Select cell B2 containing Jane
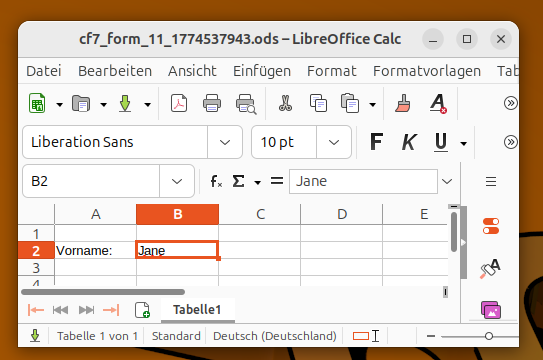543x360 pixels. [177, 250]
